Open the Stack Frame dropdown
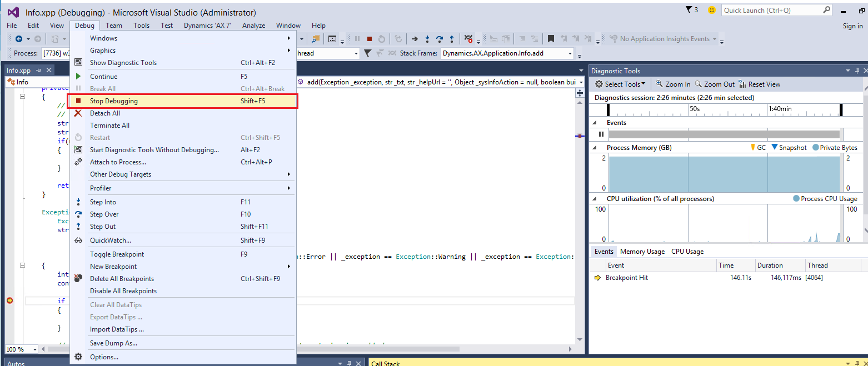Screen dimensions: 868x366 click(570, 53)
